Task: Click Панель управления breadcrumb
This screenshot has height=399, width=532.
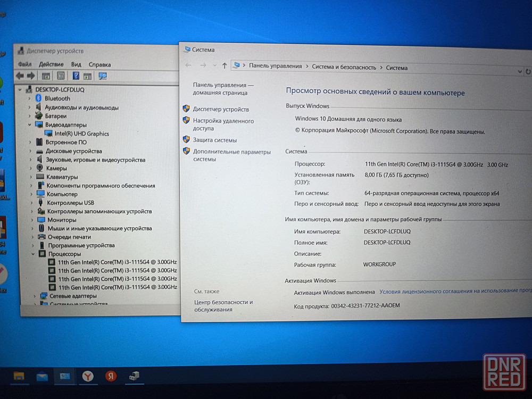Action: tap(275, 66)
